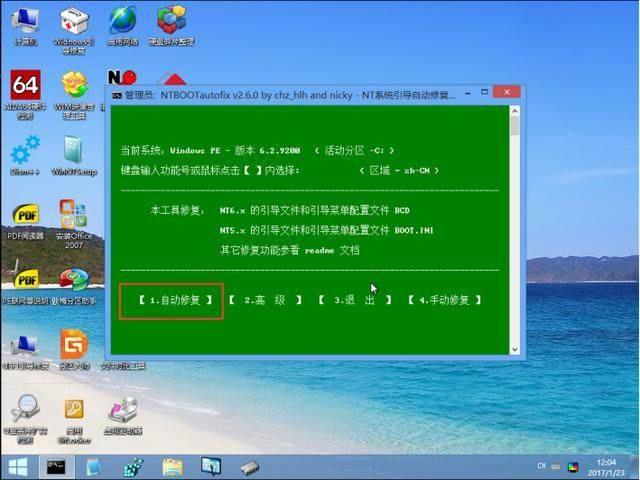Open the yellow WIM box icon
Screen dimensions: 640x480
tap(74, 94)
